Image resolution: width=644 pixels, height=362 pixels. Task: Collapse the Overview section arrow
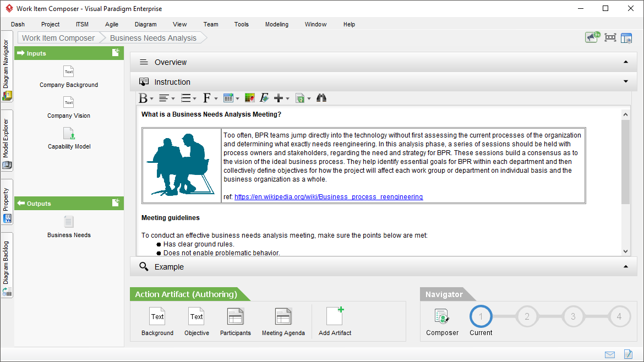(625, 62)
